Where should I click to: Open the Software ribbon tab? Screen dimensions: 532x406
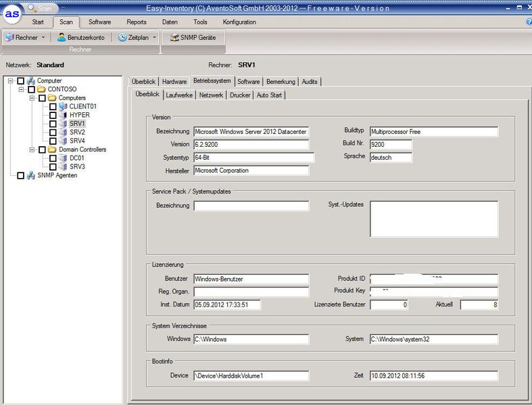(100, 22)
